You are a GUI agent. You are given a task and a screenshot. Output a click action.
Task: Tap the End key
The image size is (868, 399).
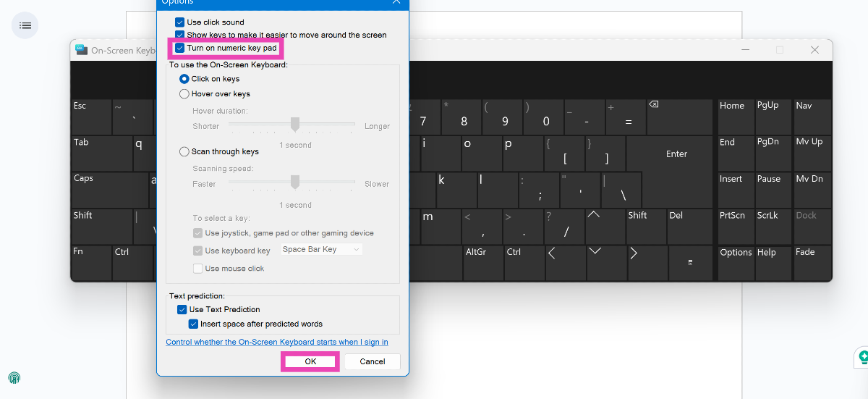734,154
